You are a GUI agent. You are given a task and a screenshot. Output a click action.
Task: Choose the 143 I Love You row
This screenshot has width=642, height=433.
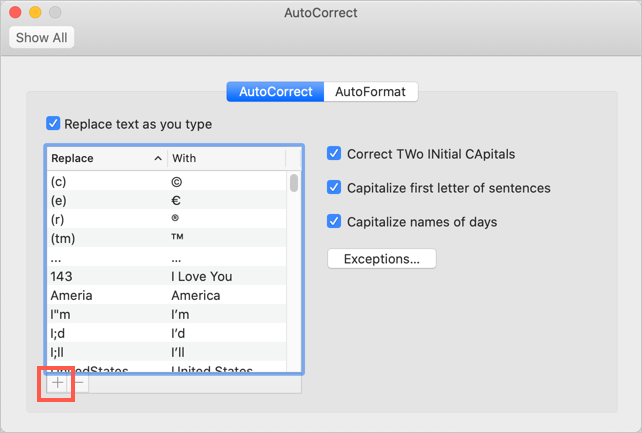165,277
